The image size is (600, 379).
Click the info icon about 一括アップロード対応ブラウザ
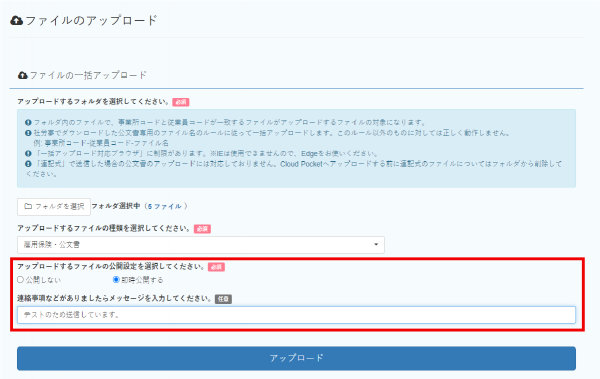(x=28, y=154)
